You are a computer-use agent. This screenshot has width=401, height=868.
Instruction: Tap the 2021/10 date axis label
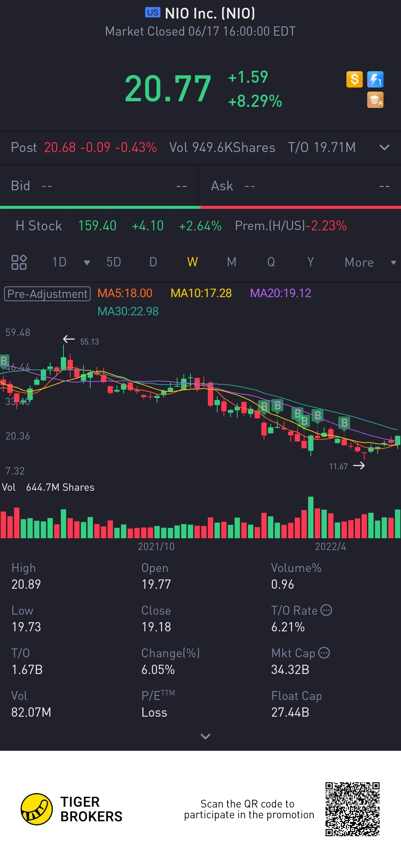pyautogui.click(x=156, y=546)
